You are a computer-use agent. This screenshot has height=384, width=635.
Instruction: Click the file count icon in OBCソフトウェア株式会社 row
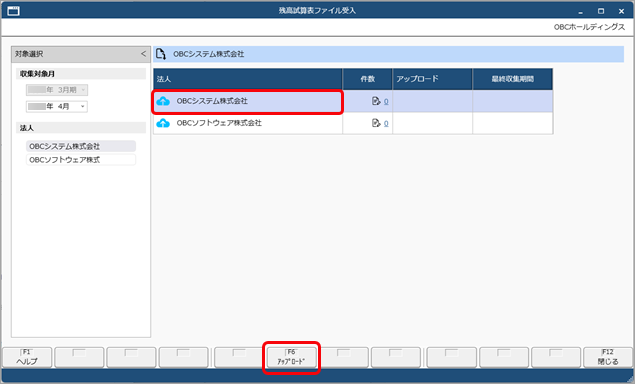[376, 123]
